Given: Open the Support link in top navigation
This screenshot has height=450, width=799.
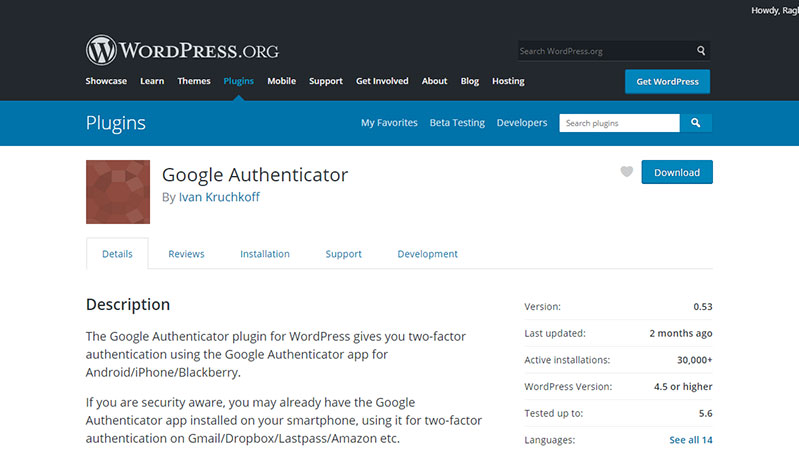Looking at the screenshot, I should (326, 81).
